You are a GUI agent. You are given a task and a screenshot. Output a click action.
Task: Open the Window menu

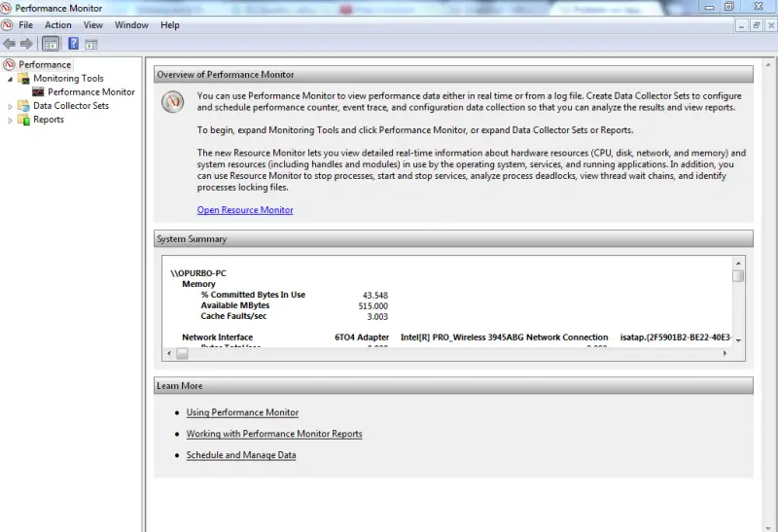click(131, 25)
